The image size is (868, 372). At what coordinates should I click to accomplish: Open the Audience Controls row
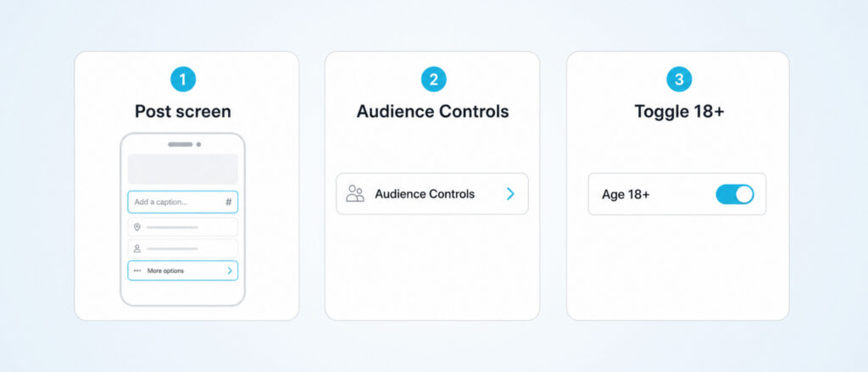pos(432,194)
